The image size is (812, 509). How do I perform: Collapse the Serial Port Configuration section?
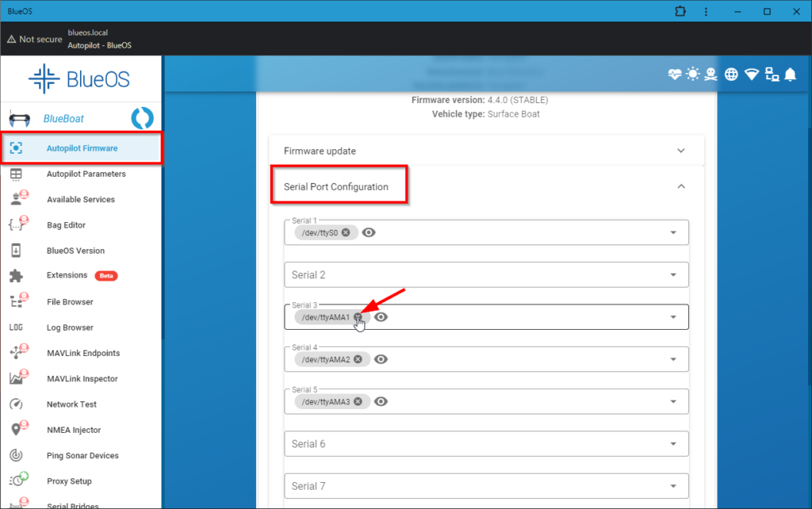pos(680,186)
